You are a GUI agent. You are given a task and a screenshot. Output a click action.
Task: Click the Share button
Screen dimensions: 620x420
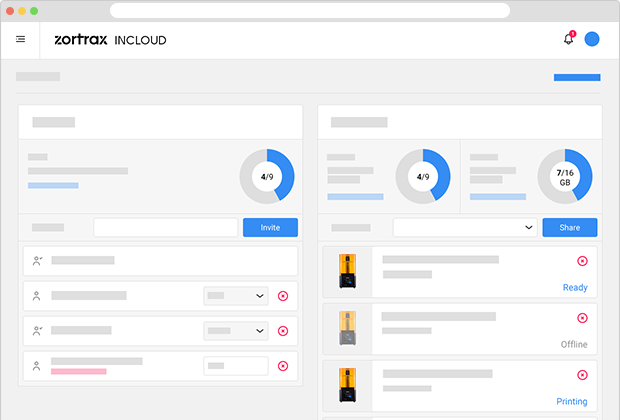point(569,228)
